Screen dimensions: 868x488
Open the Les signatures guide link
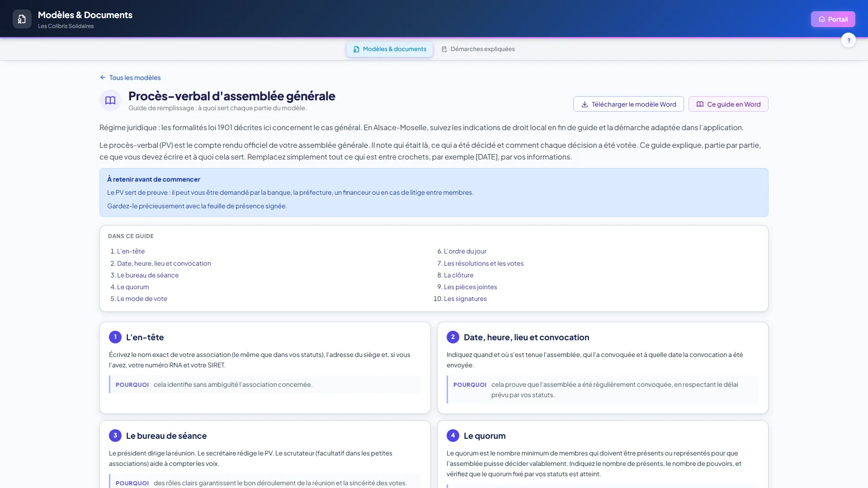coord(465,299)
